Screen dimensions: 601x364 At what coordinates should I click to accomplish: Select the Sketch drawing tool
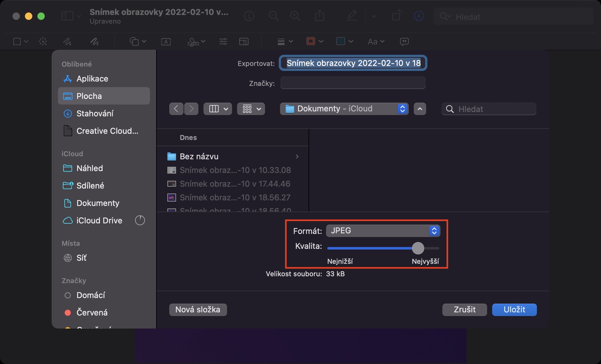click(x=67, y=41)
